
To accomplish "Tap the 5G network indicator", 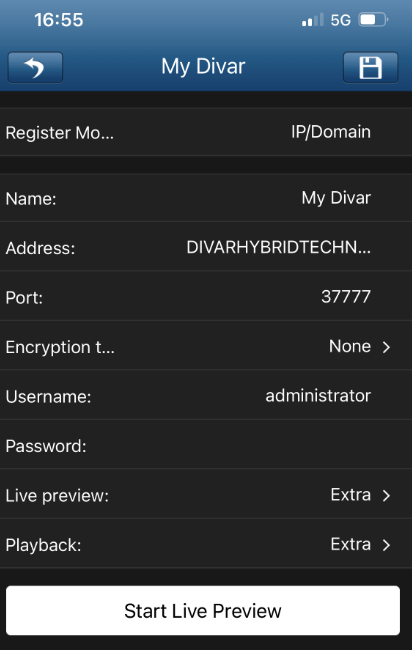I will coord(340,20).
